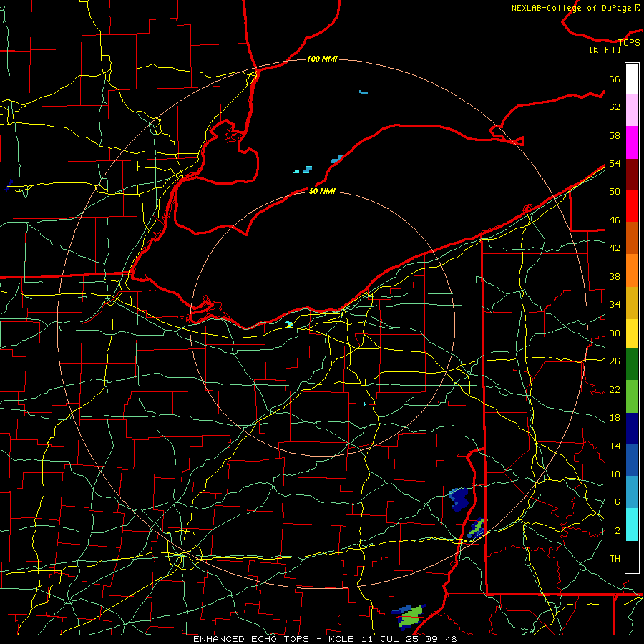Click the dark orange 42-46 kft swatch

pyautogui.click(x=632, y=238)
